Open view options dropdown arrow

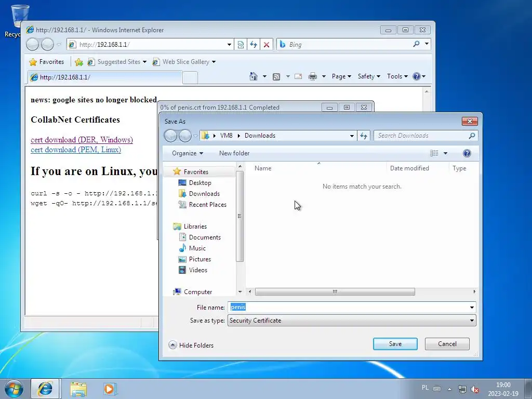(445, 153)
